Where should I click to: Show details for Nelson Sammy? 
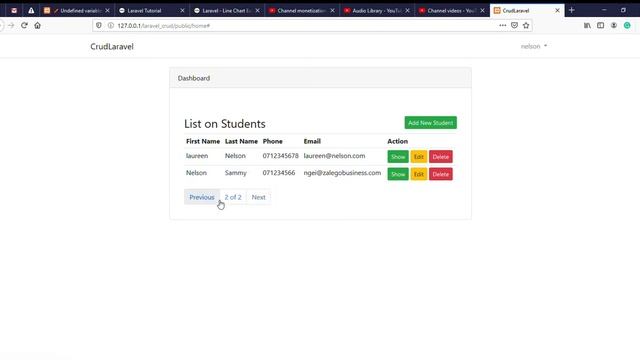[398, 174]
